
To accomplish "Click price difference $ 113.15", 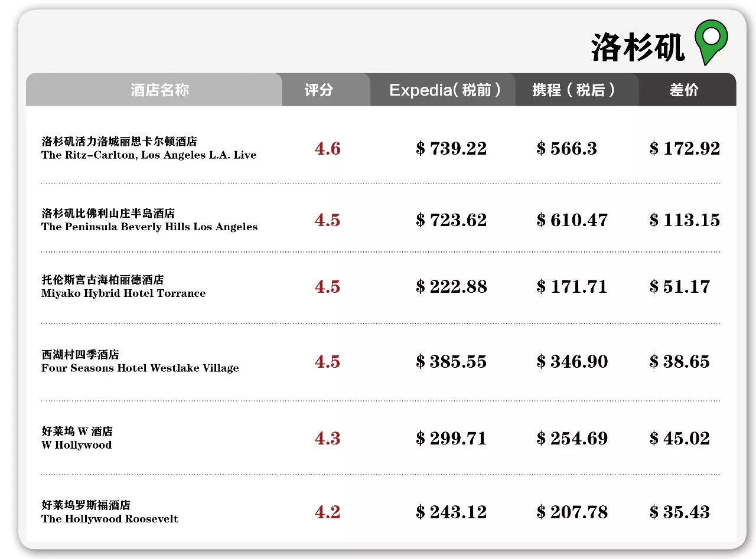I will [x=685, y=220].
